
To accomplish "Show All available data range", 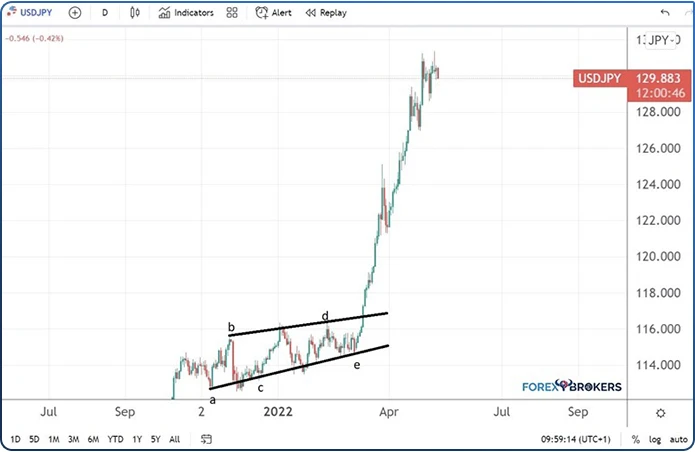I will coord(175,439).
